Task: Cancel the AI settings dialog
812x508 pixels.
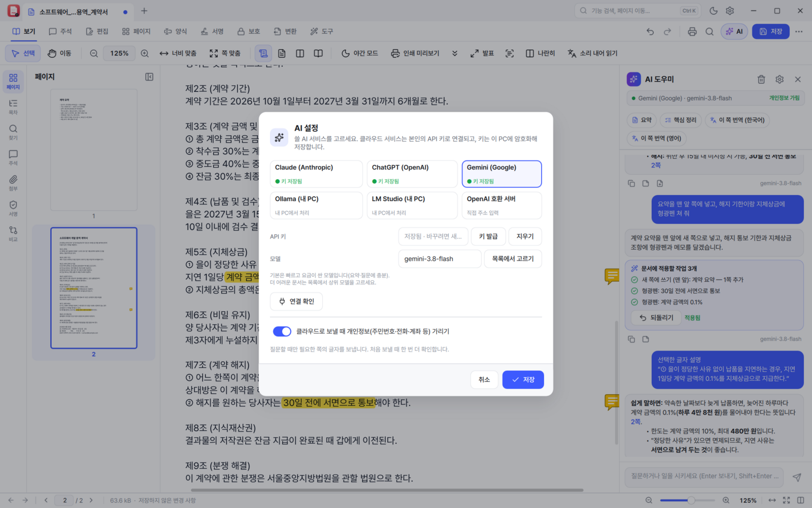Action: pyautogui.click(x=484, y=379)
